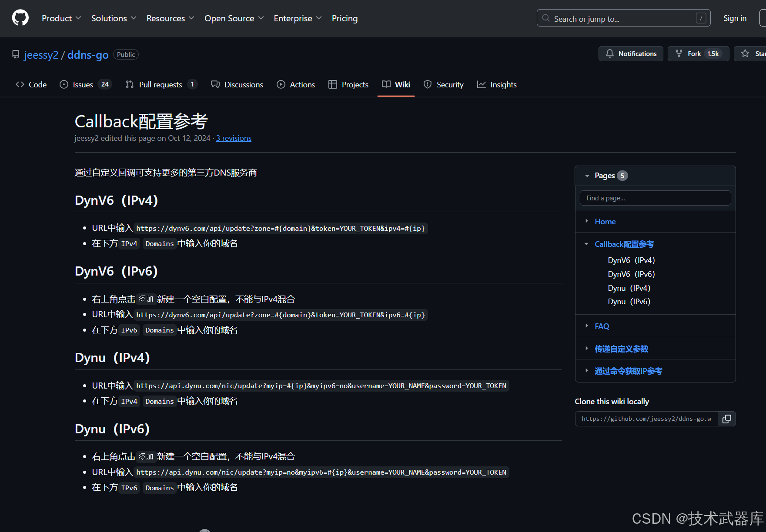766x532 pixels.
Task: Click the Actions play icon
Action: (x=281, y=84)
